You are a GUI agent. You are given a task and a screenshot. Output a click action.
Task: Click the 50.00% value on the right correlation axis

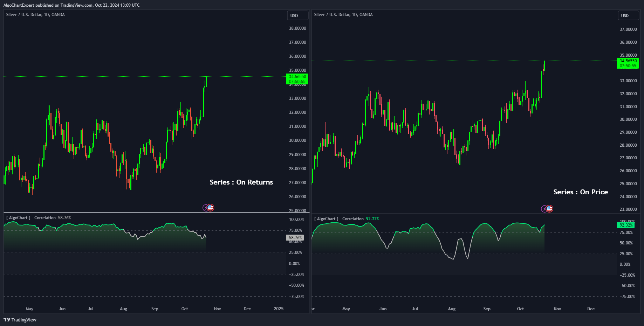coord(626,243)
